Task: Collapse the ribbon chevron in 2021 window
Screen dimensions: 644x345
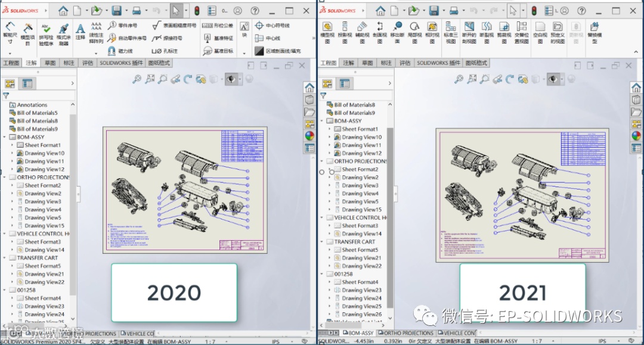Action: point(636,52)
